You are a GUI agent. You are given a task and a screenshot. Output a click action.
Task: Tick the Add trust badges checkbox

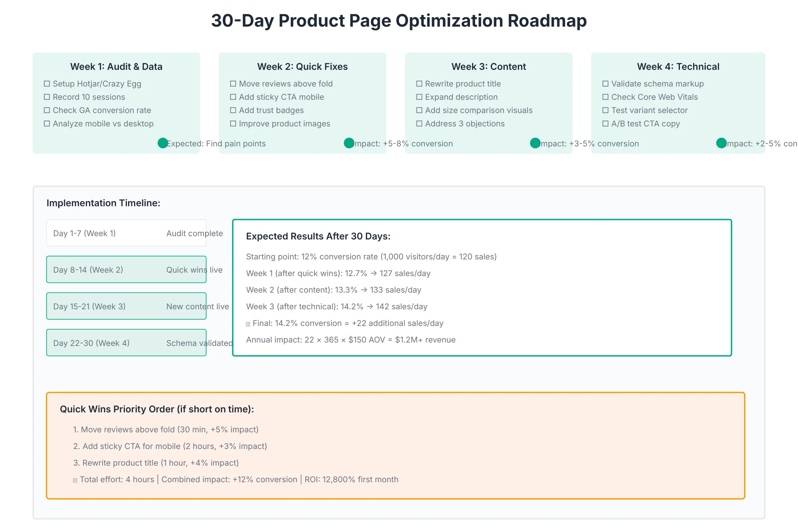pyautogui.click(x=233, y=110)
